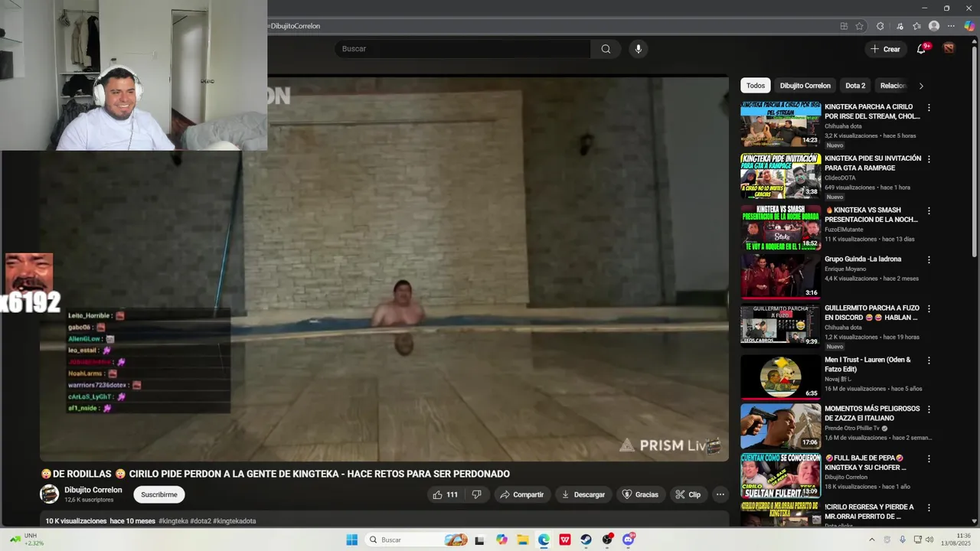This screenshot has height=551, width=980.
Task: Open Grupo Guinda -La ladrona title link
Action: tap(863, 259)
